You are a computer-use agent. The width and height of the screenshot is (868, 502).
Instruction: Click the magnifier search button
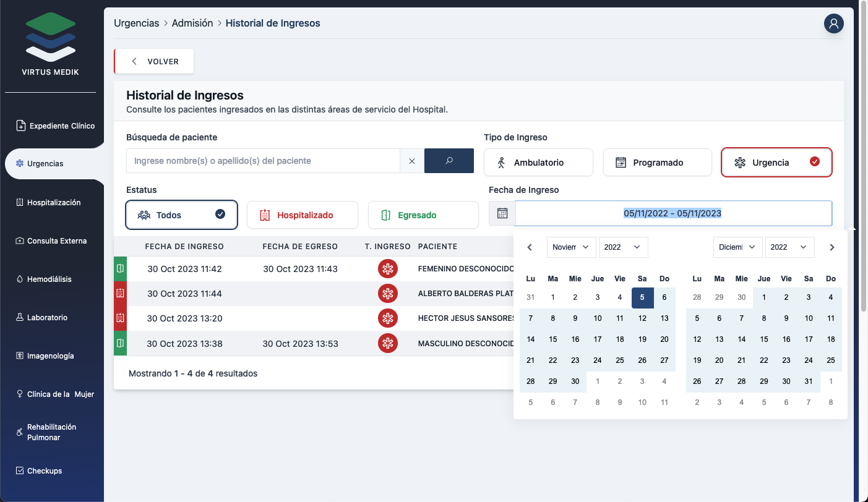pos(449,161)
